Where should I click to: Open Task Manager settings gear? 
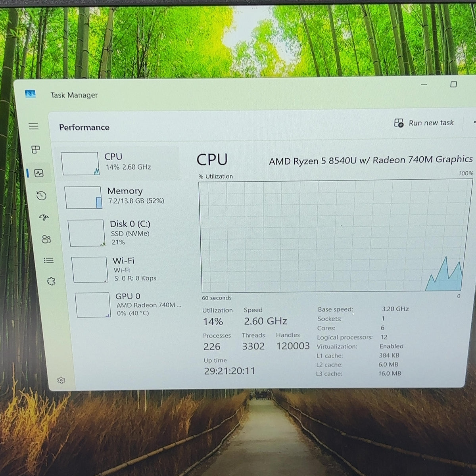click(61, 380)
